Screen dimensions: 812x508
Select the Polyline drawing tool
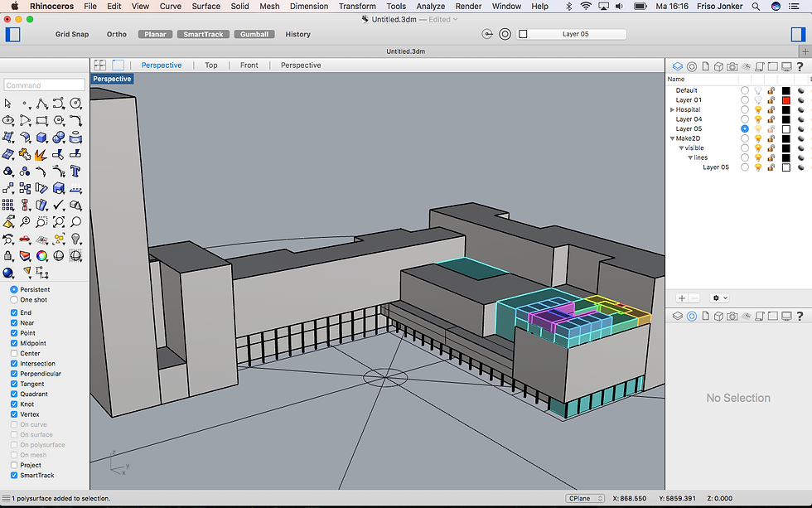coord(42,104)
